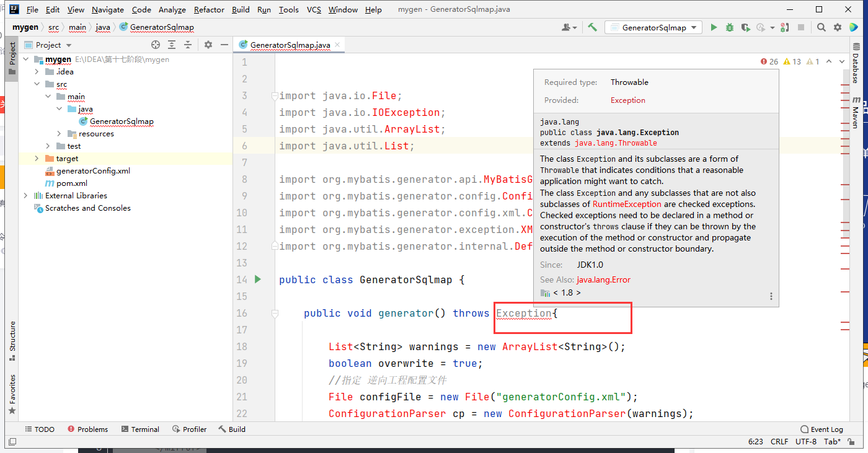Viewport: 868px width, 453px height.
Task: Expand External Libraries node
Action: coord(26,196)
